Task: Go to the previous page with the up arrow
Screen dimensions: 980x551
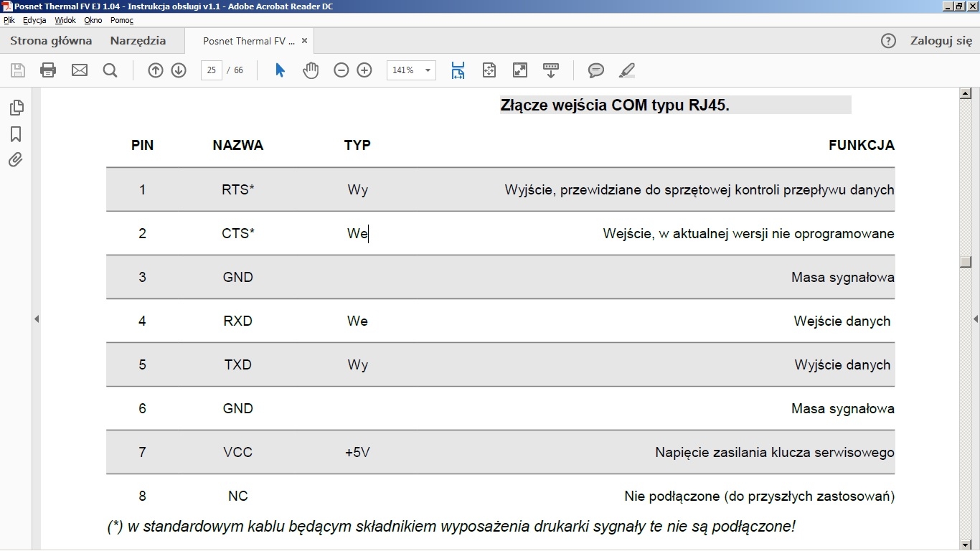Action: click(x=156, y=70)
